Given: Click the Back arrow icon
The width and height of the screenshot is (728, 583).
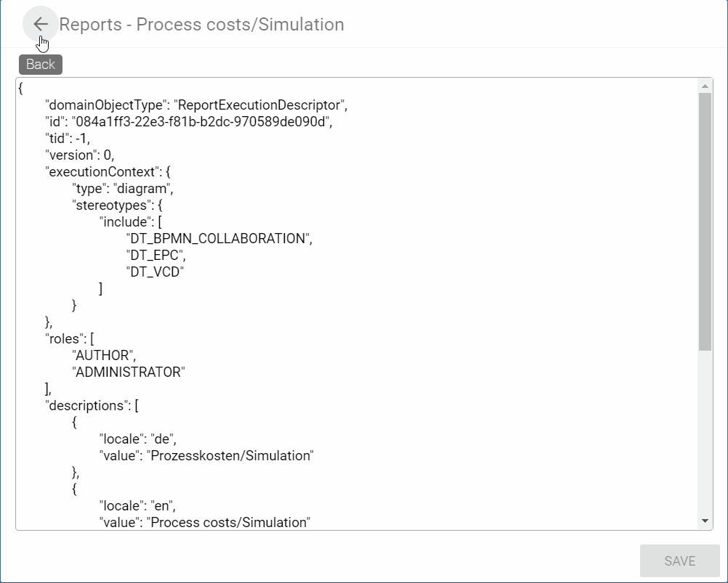Looking at the screenshot, I should [x=40, y=24].
